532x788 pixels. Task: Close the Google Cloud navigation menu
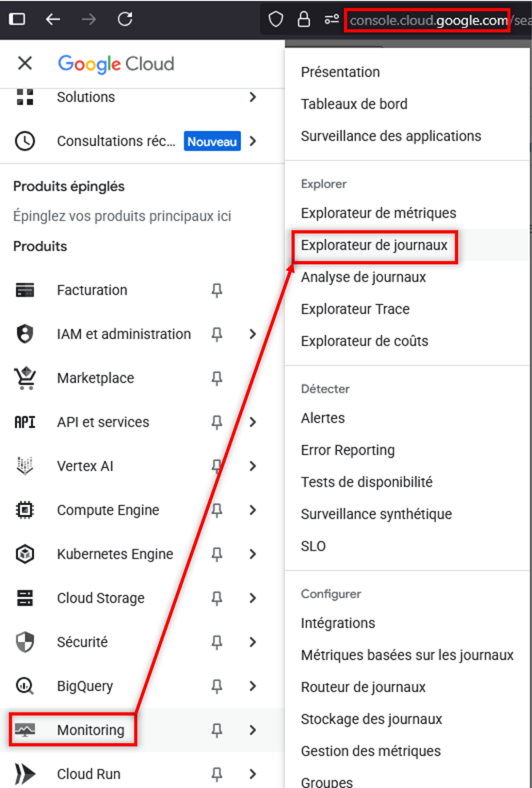coord(25,63)
